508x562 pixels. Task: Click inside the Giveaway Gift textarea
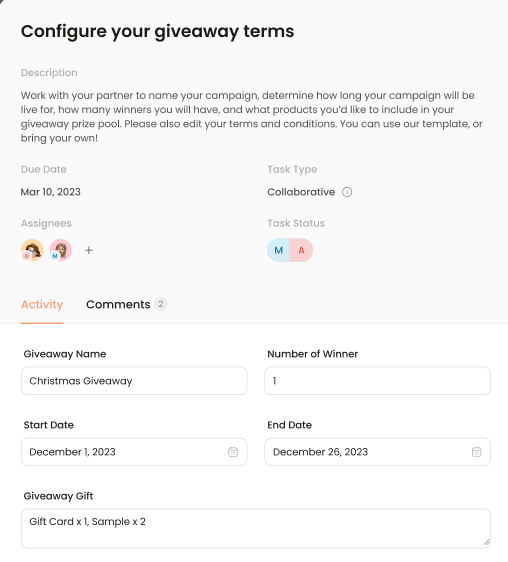(x=256, y=528)
